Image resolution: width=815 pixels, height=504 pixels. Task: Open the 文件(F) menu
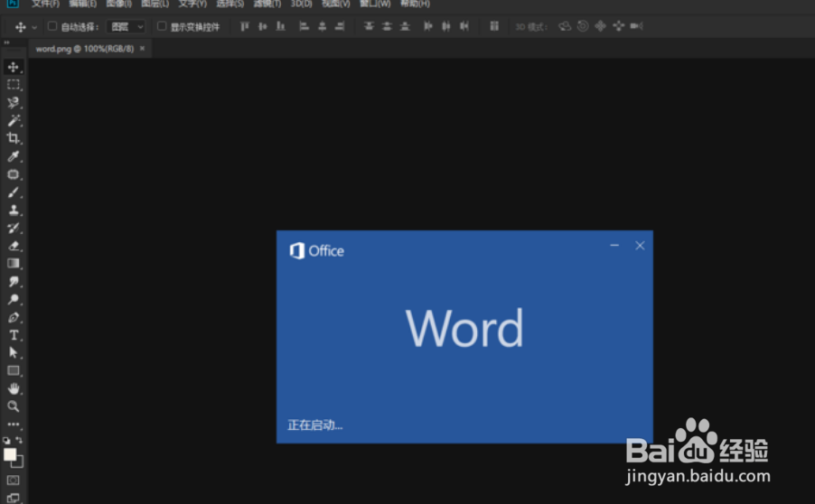[x=46, y=4]
